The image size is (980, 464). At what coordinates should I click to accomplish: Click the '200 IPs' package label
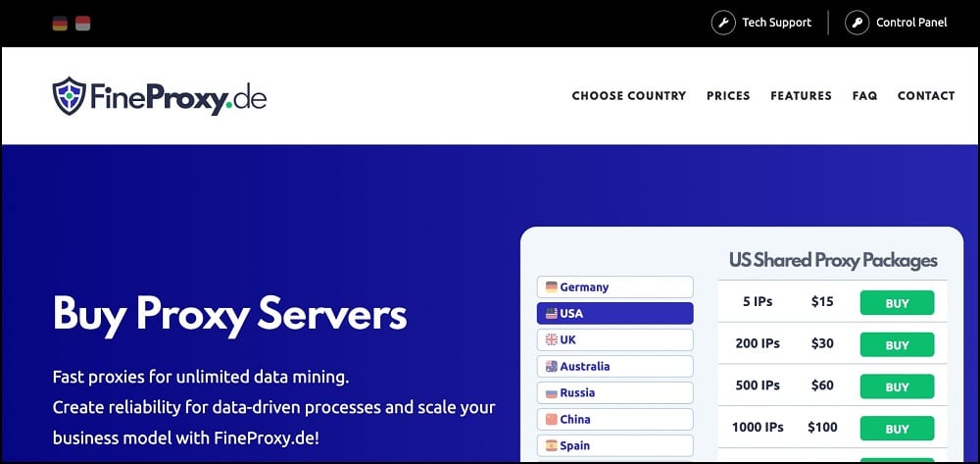point(758,343)
